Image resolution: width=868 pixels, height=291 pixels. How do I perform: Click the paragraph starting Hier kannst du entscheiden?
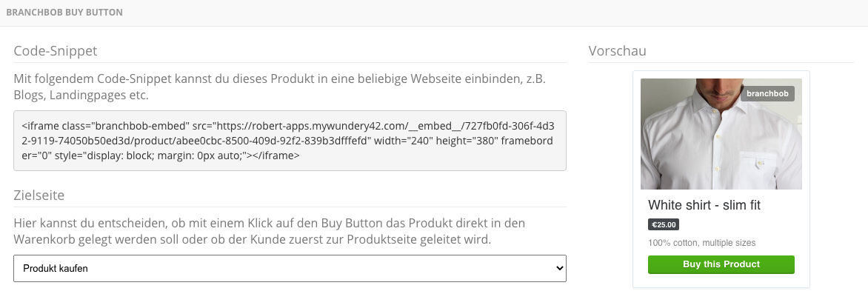[270, 232]
